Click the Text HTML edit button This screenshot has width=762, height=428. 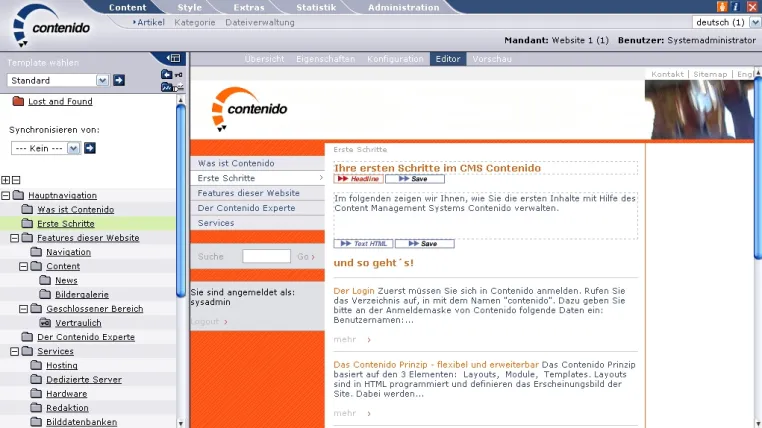[364, 243]
